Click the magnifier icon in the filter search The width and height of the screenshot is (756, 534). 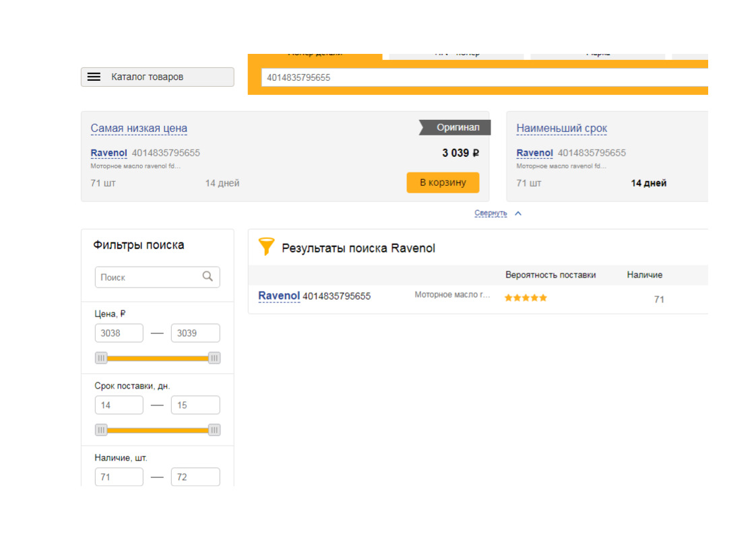tap(208, 276)
